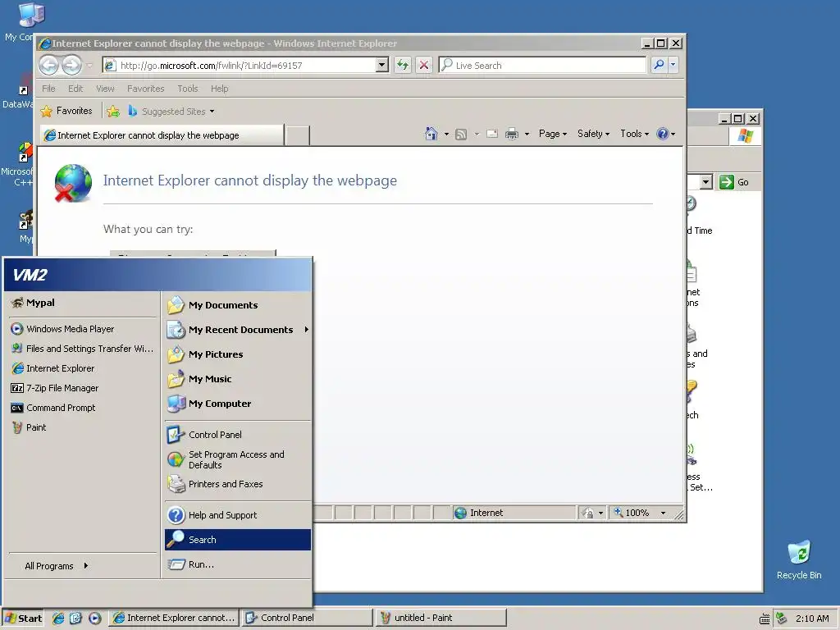Open the Favorites star button
The width and height of the screenshot is (840, 630).
click(66, 111)
